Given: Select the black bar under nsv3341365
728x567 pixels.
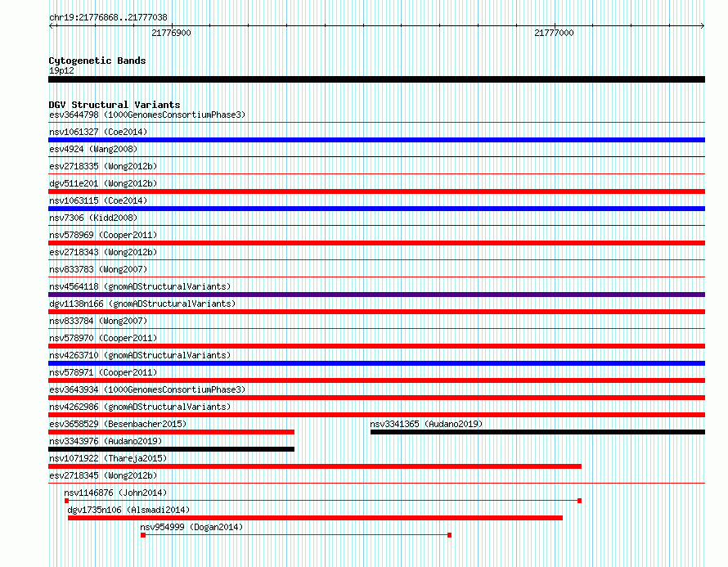Looking at the screenshot, I should coord(537,432).
